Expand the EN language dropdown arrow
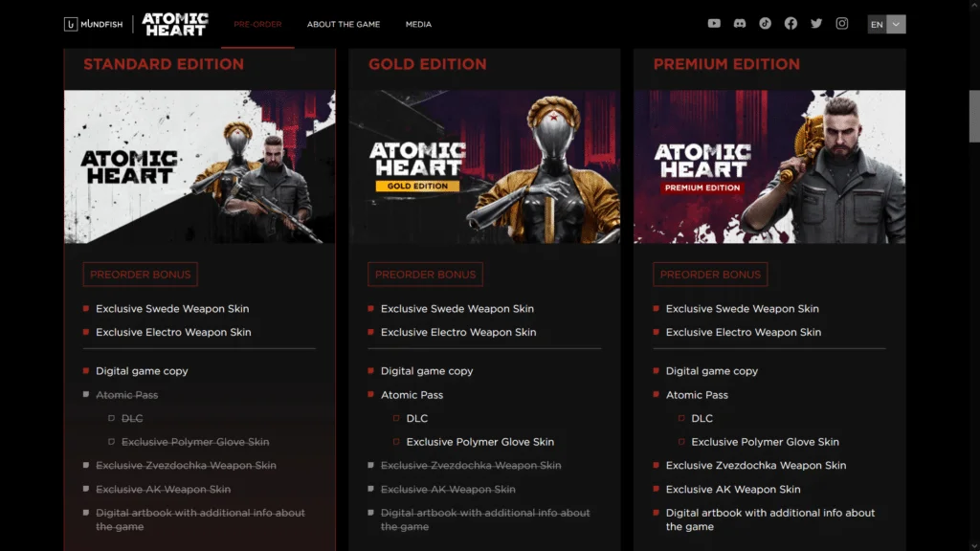The height and width of the screenshot is (551, 980). (896, 24)
